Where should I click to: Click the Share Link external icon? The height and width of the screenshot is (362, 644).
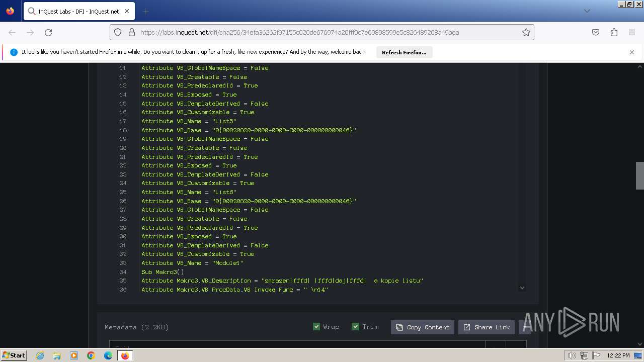467,327
